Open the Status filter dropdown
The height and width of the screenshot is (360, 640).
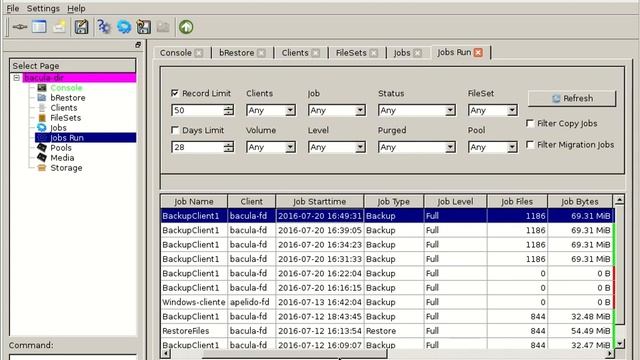(417, 110)
